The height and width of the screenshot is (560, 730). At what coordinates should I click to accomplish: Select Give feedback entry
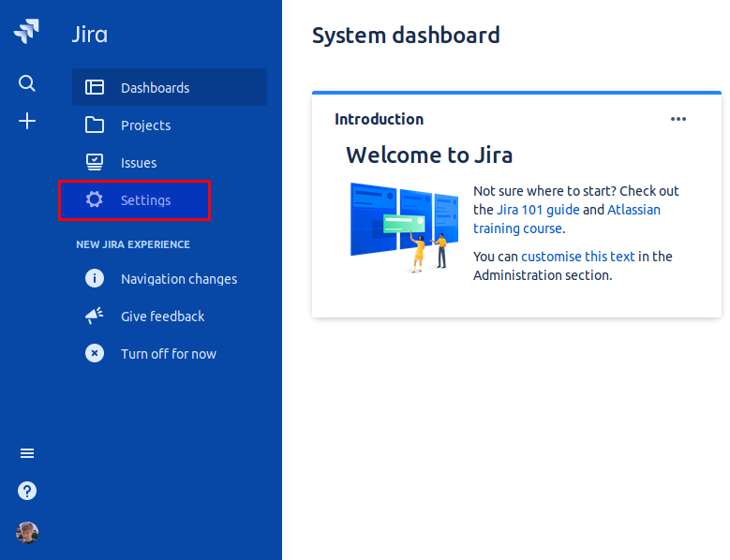pyautogui.click(x=170, y=317)
